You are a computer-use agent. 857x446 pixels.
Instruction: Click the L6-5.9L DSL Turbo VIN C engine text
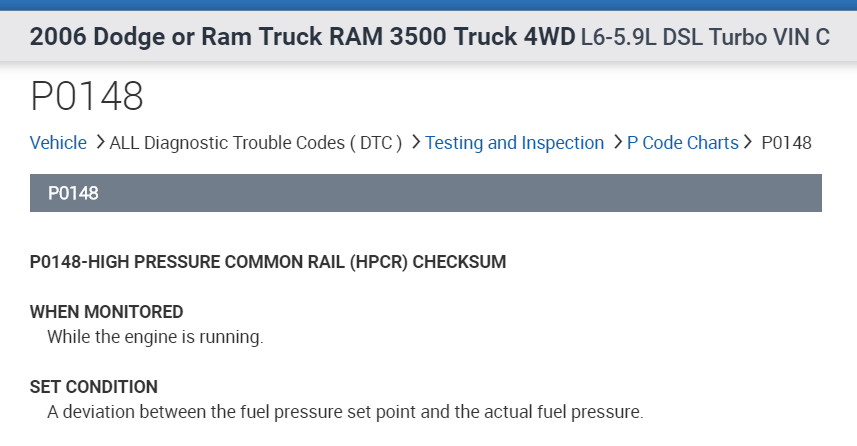point(704,38)
